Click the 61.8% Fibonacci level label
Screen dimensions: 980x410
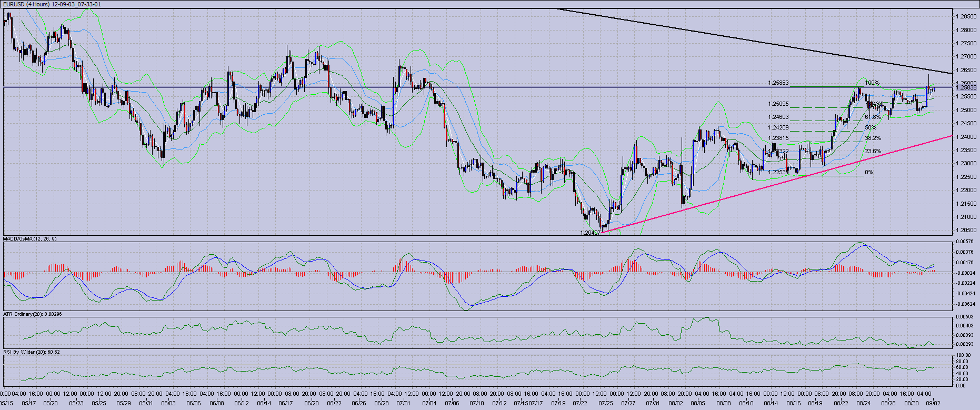point(872,117)
